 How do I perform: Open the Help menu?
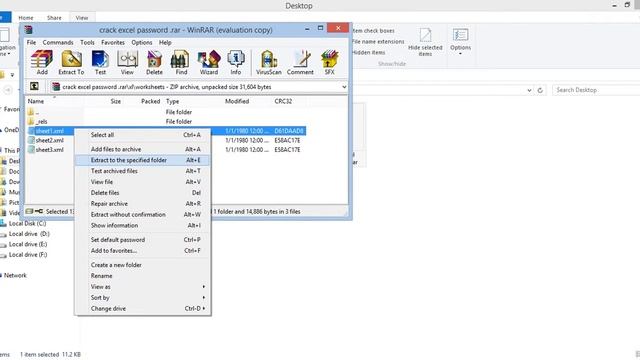click(x=165, y=42)
